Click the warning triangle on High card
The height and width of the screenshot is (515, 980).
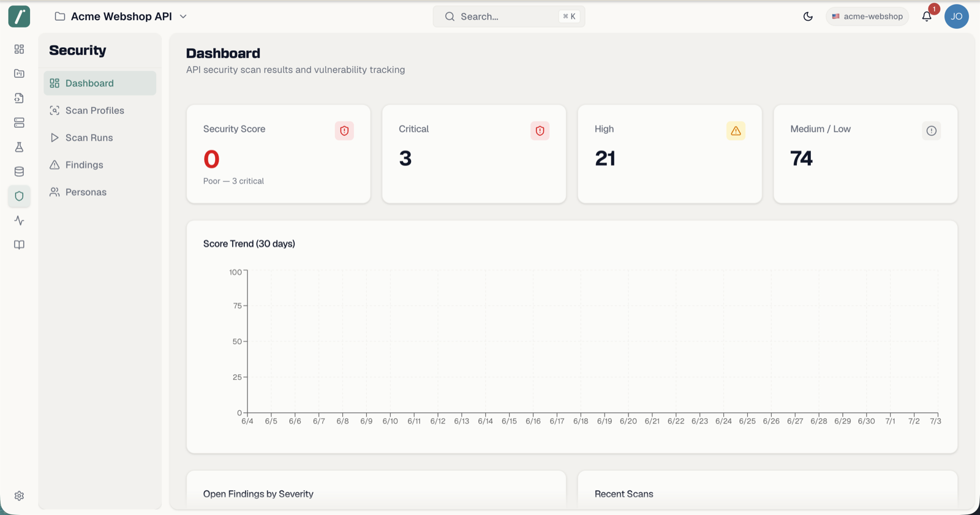click(736, 130)
